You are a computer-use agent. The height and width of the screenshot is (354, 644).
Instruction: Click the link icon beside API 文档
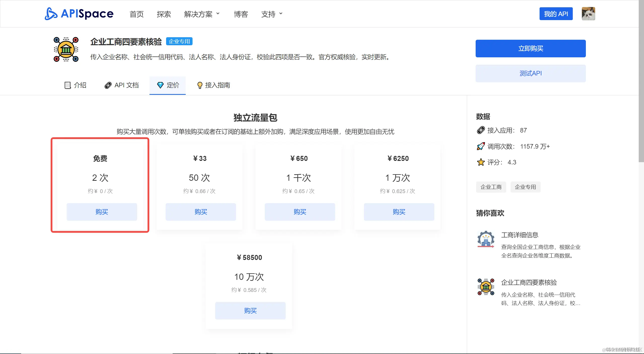tap(108, 85)
